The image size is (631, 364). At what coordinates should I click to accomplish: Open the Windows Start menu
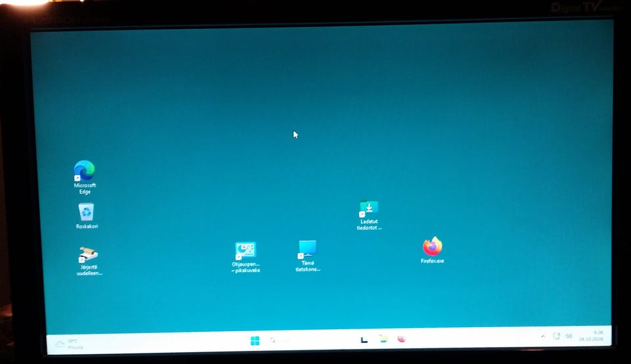(x=255, y=341)
